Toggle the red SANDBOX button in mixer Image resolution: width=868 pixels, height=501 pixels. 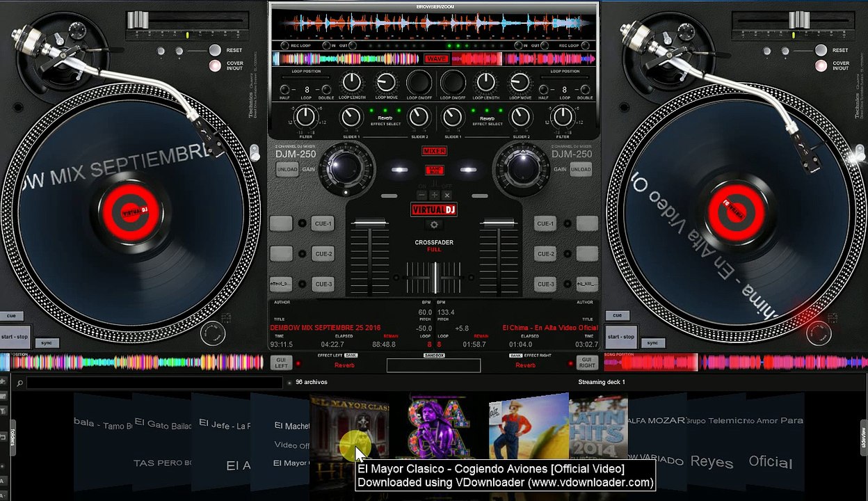click(x=435, y=170)
